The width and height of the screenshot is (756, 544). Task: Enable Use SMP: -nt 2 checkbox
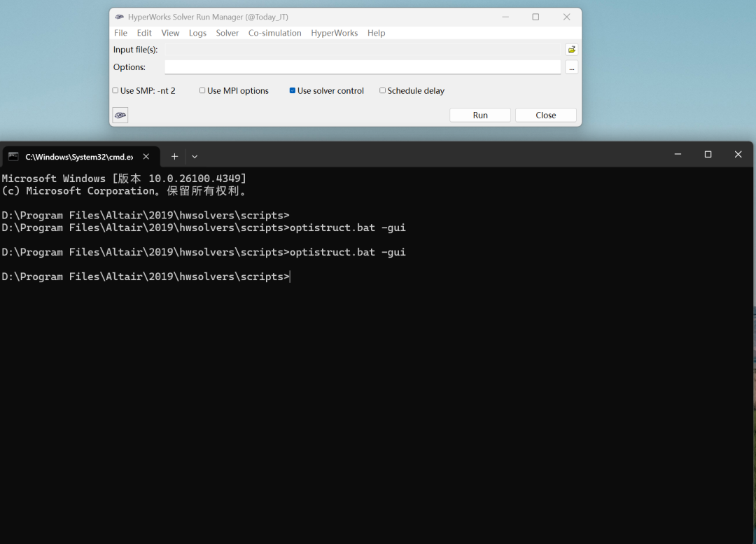tap(115, 90)
